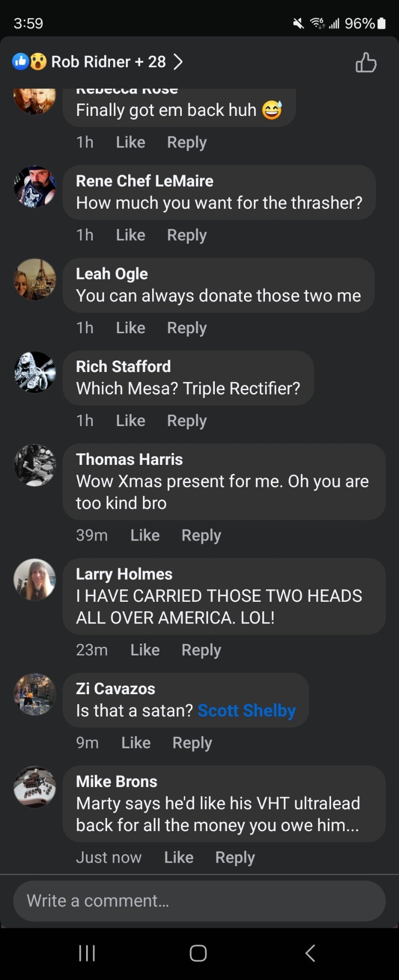This screenshot has height=980, width=399.
Task: Open reactions list via the chevron arrow
Action: pyautogui.click(x=178, y=62)
